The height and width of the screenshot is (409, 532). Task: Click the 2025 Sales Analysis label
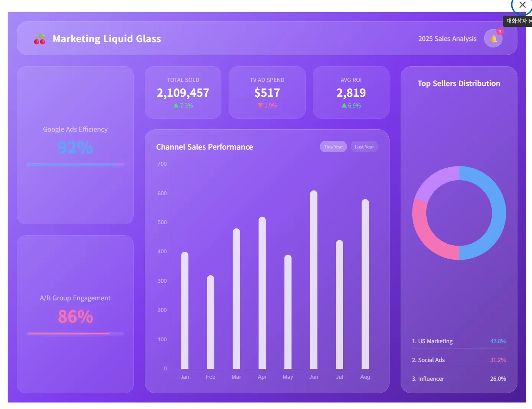click(447, 39)
